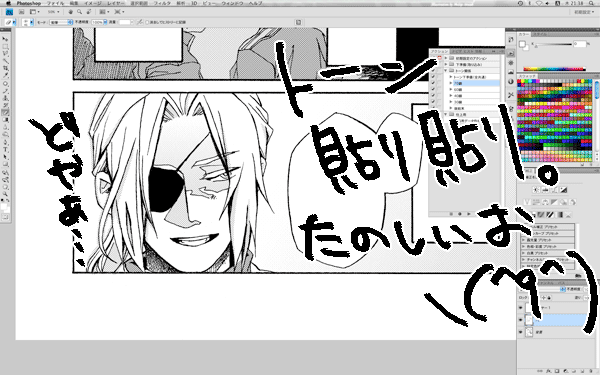This screenshot has height=375, width=600.
Task: Launch Bridge from the application bar
Action: pyautogui.click(x=21, y=12)
